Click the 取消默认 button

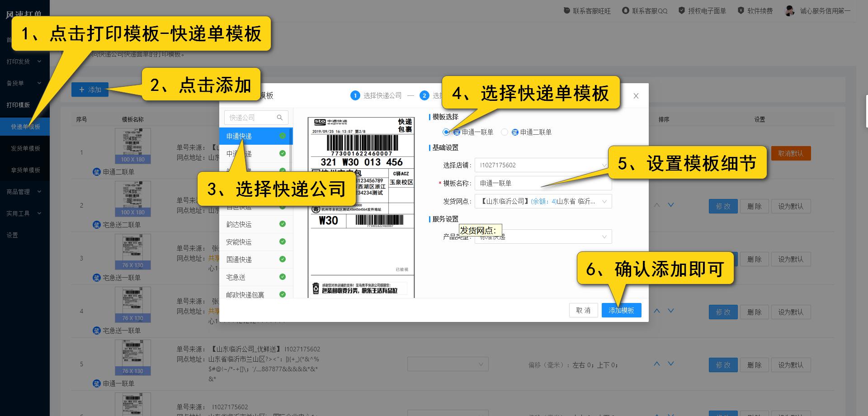791,153
